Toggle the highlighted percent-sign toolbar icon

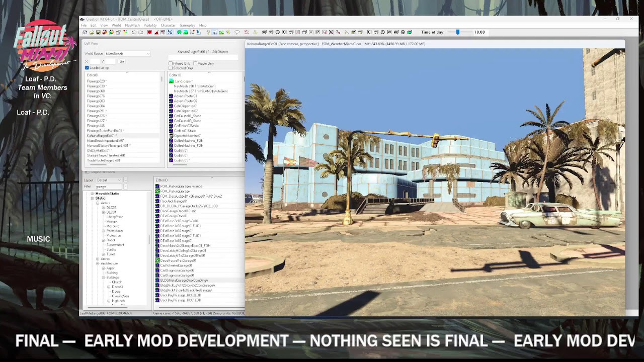coord(170,32)
